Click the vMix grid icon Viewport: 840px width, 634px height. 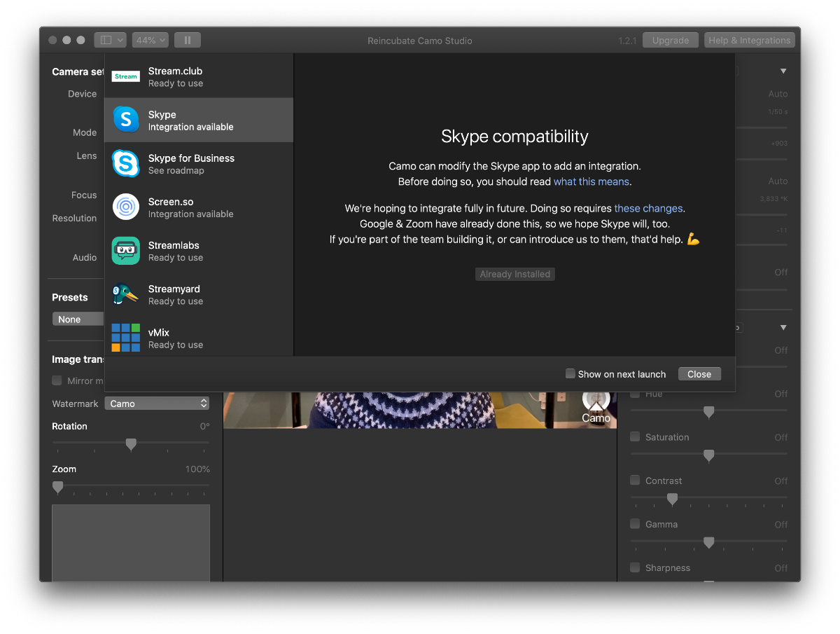126,338
